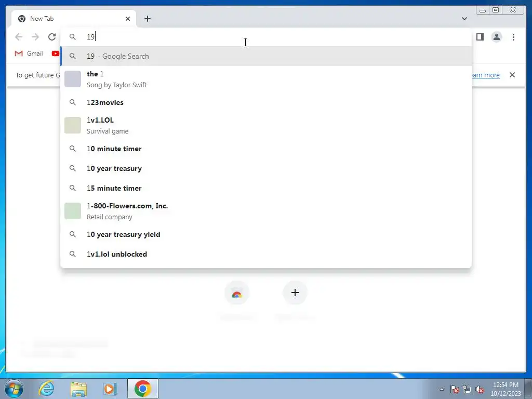Reload the current page
Viewport: 532px width, 399px height.
pos(51,37)
